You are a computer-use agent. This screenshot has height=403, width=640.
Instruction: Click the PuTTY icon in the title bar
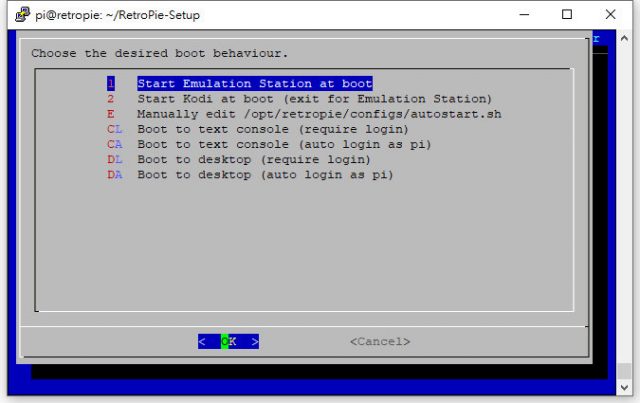pyautogui.click(x=22, y=14)
